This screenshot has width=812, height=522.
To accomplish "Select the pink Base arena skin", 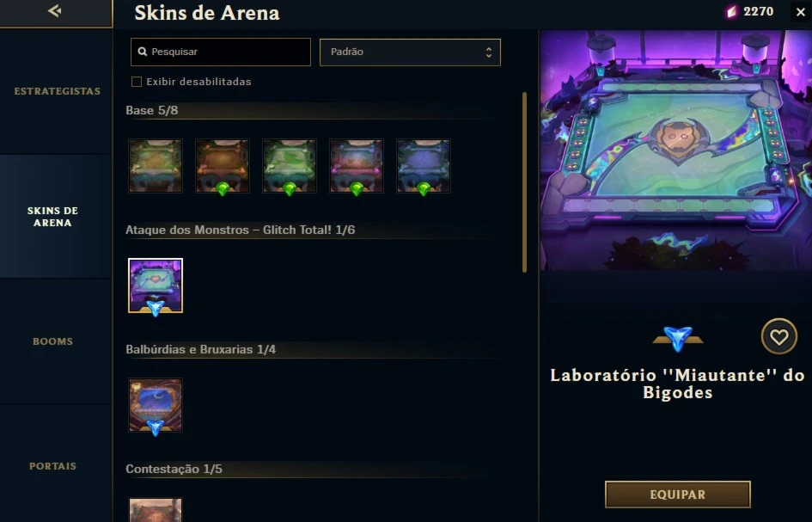I will [357, 166].
